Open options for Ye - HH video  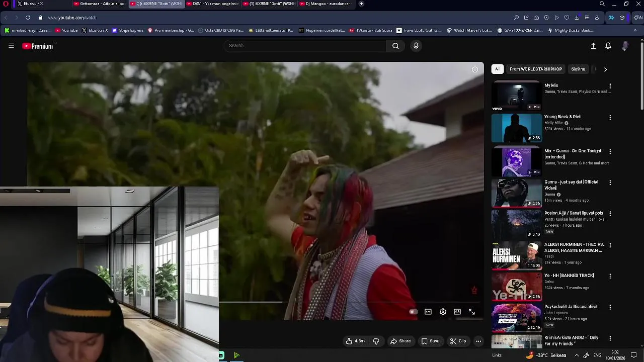click(x=610, y=276)
